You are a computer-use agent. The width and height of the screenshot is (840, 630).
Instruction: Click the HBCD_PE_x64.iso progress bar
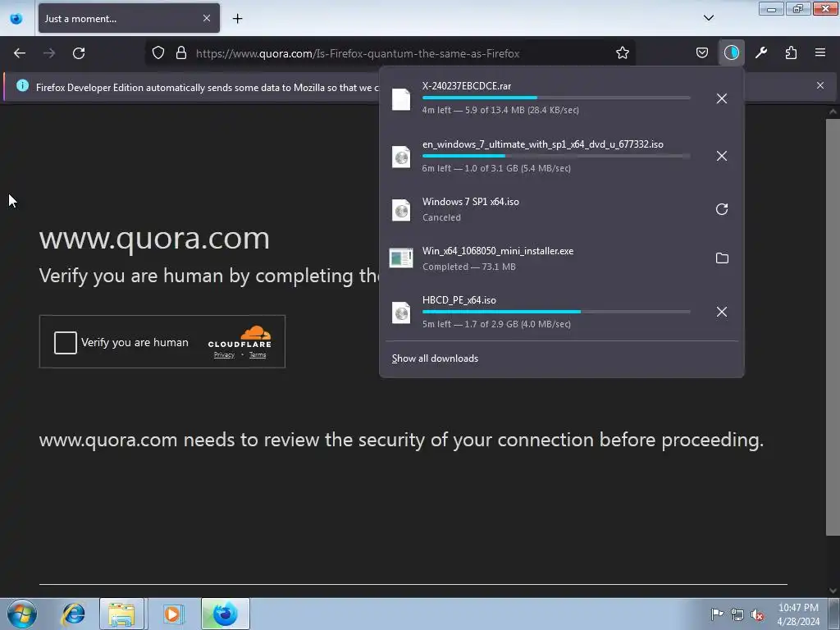pos(556,311)
